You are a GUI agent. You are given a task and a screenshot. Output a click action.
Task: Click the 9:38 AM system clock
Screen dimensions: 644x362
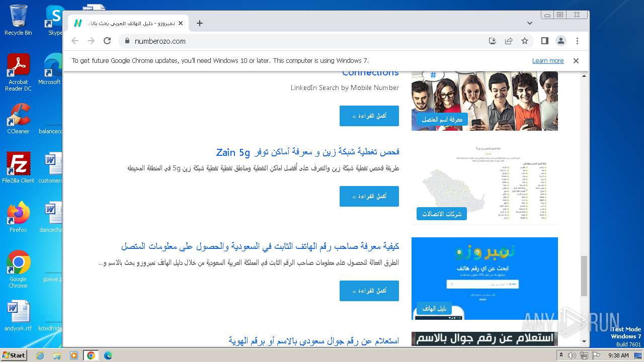point(618,355)
